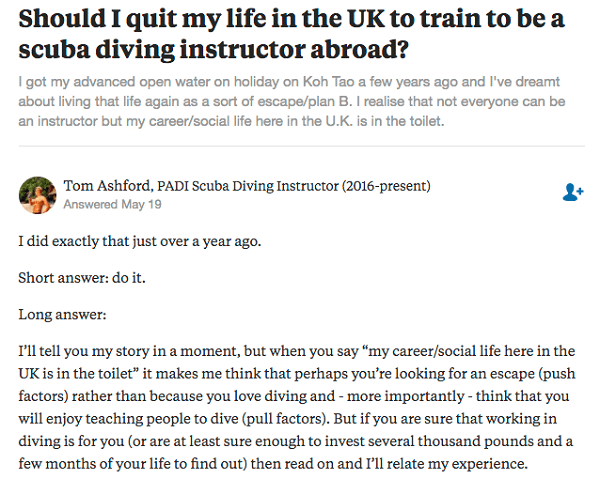Click 'I'll relate my experience' at the answer's end

click(447, 464)
